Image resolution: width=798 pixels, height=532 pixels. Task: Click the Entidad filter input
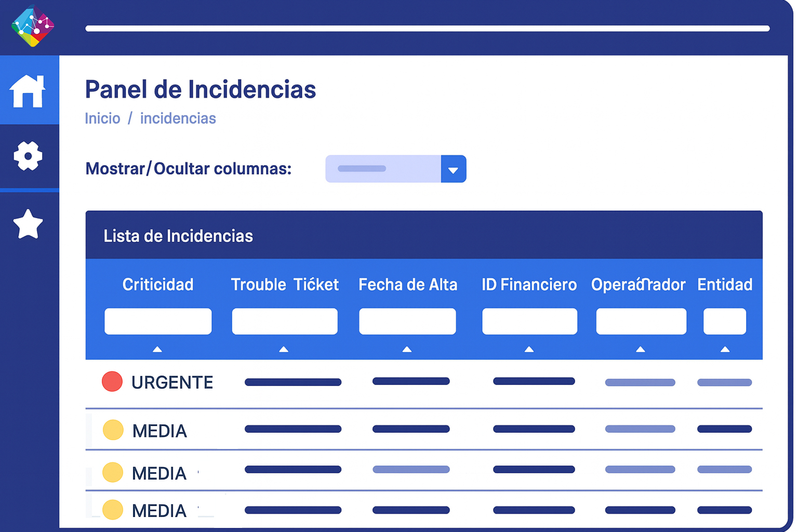click(725, 321)
